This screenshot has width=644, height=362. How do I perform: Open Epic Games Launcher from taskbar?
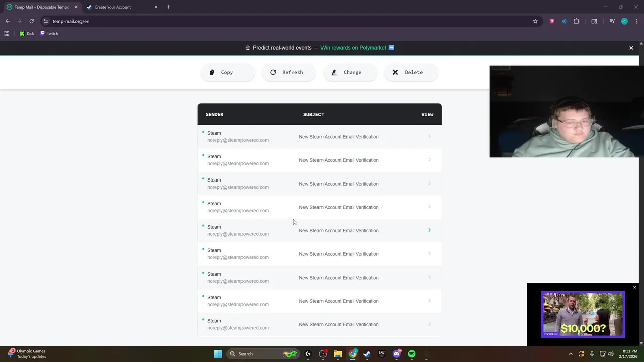(382, 354)
